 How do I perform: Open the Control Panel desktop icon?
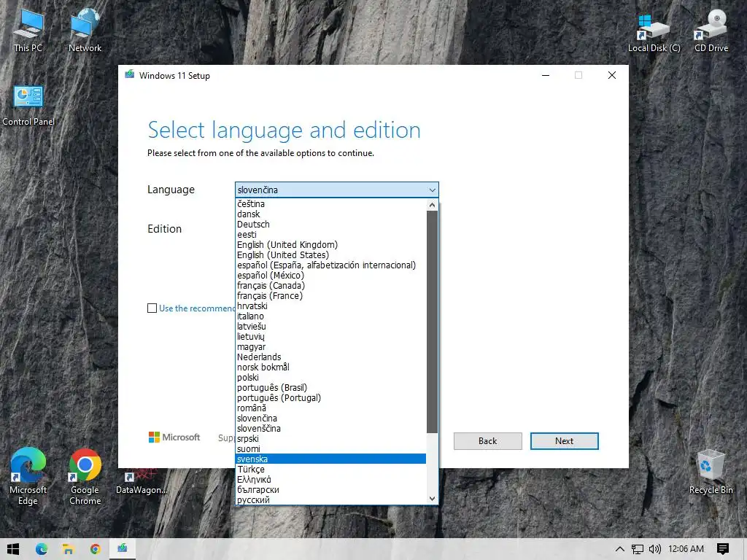point(28,106)
